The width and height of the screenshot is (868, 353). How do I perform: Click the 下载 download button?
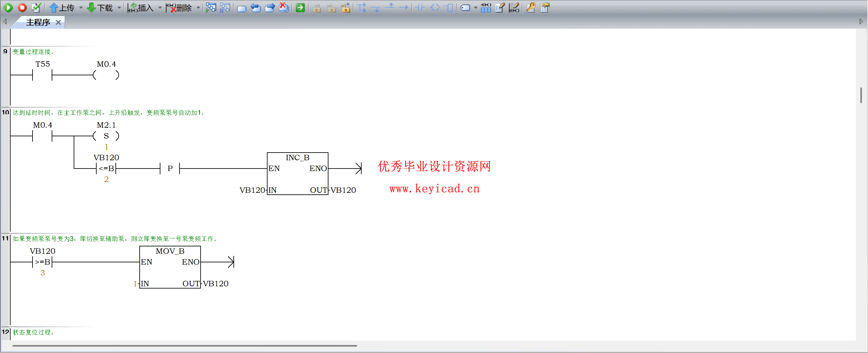100,7
